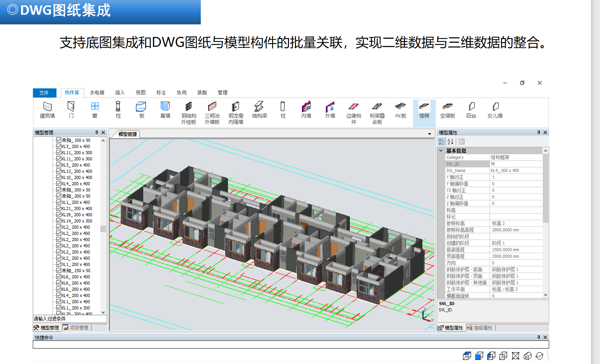
Task: Select the 建筑墙 wall tool
Action: (x=47, y=110)
